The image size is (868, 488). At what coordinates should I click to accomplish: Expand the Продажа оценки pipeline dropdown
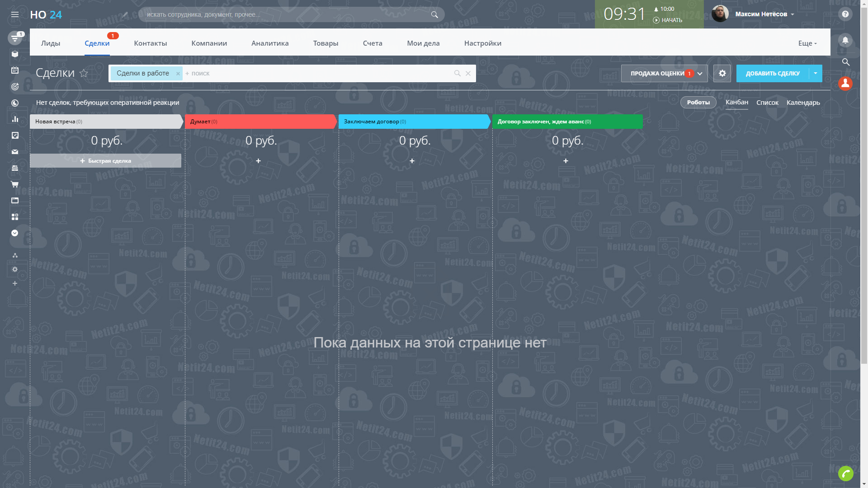[700, 74]
